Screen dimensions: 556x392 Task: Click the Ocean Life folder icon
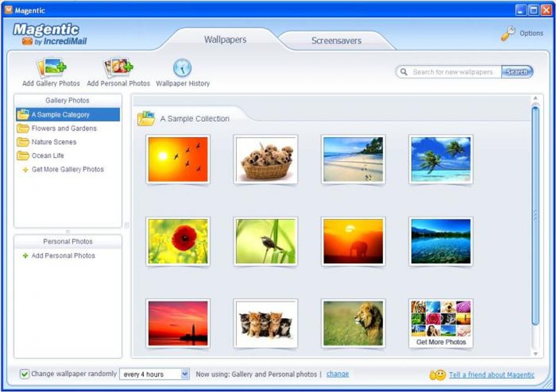[23, 156]
